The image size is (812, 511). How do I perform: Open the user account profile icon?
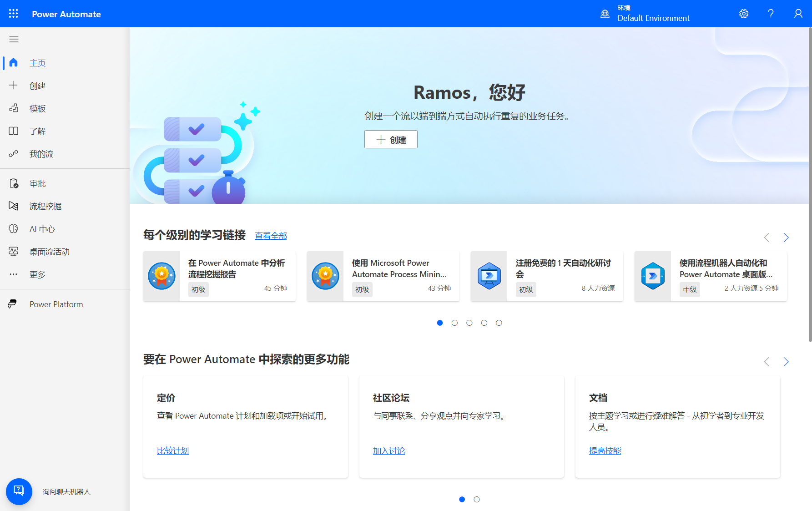(798, 14)
